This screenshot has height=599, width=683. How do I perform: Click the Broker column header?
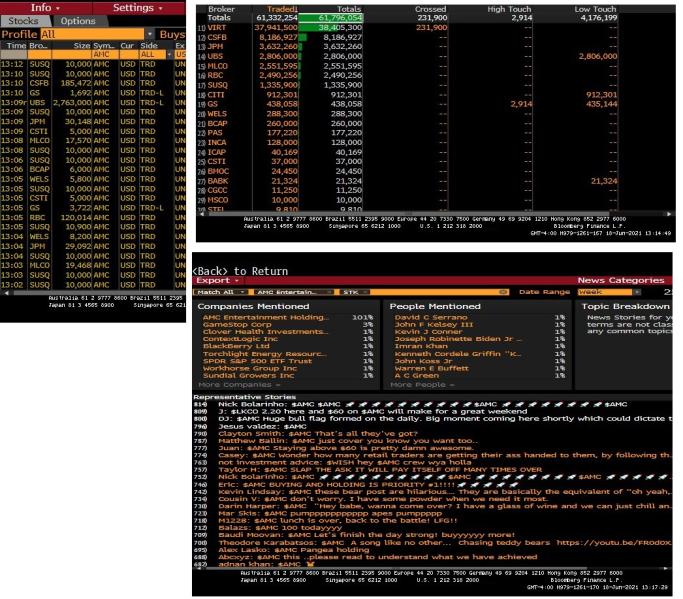click(x=221, y=9)
